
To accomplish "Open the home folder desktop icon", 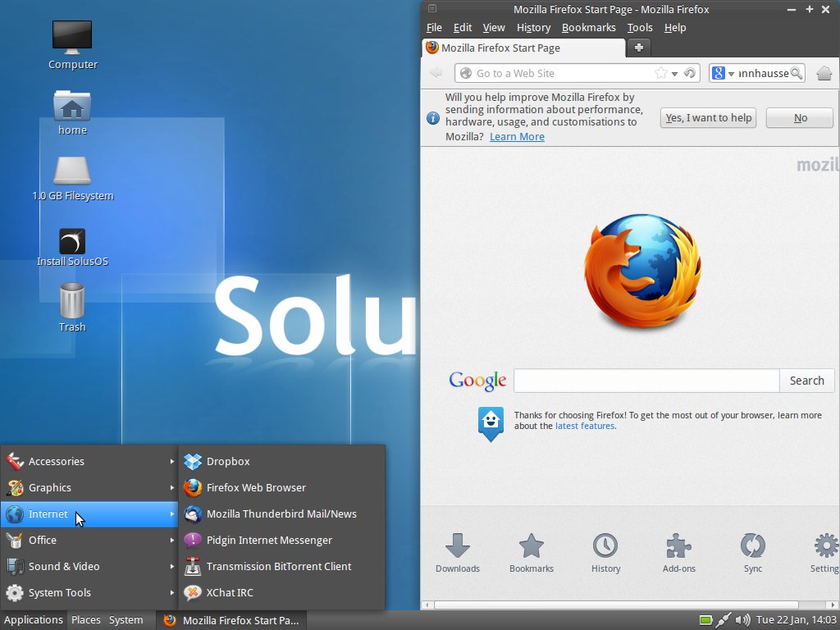I will (x=72, y=112).
